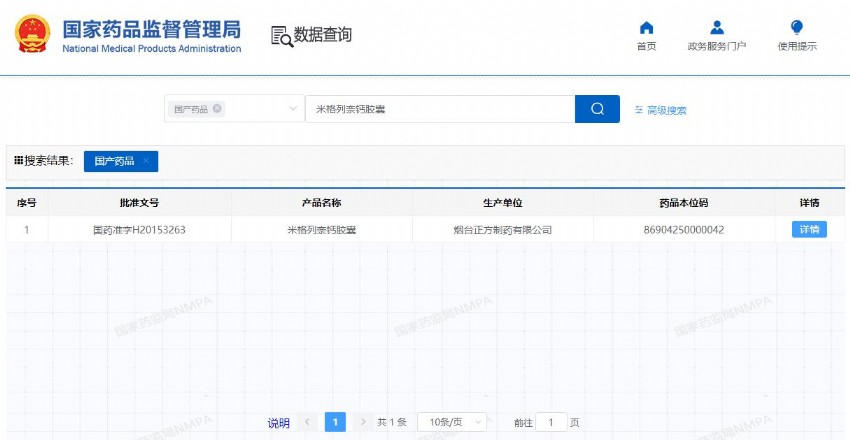Go to the next page arrow
The image size is (850, 440).
(363, 422)
